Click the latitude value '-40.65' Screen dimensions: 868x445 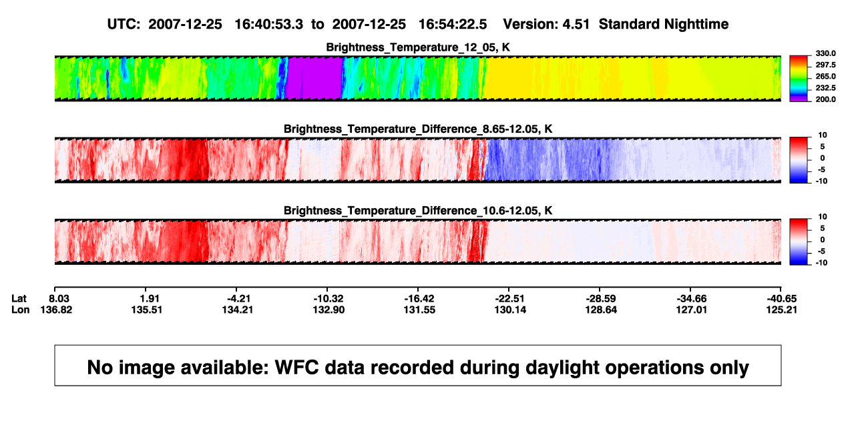781,298
